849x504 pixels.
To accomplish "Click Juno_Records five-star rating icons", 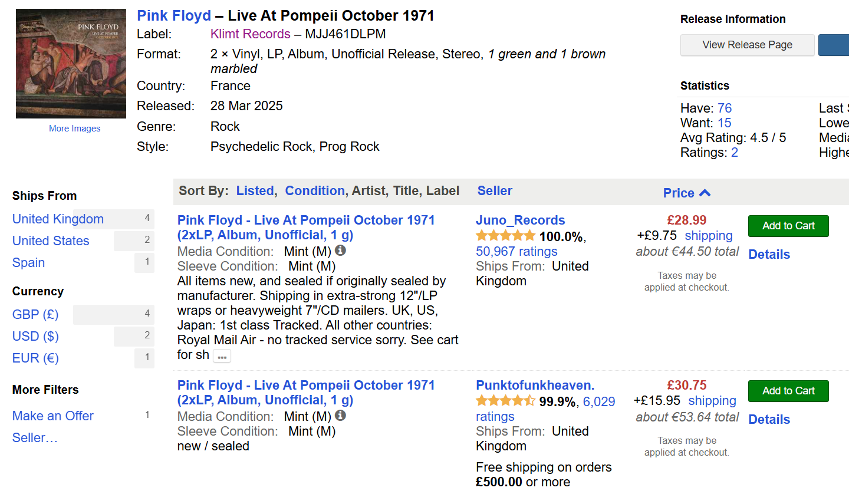I will tap(505, 236).
